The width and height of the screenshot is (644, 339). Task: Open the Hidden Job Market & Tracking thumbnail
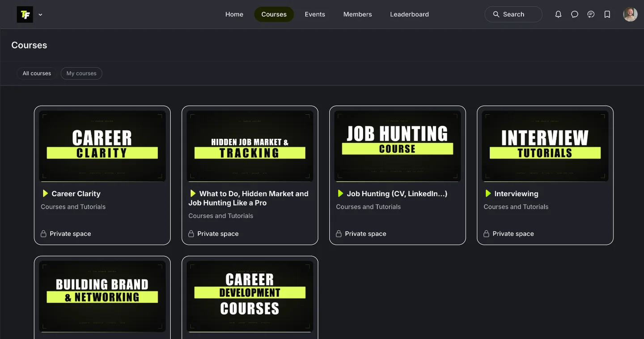coord(250,146)
